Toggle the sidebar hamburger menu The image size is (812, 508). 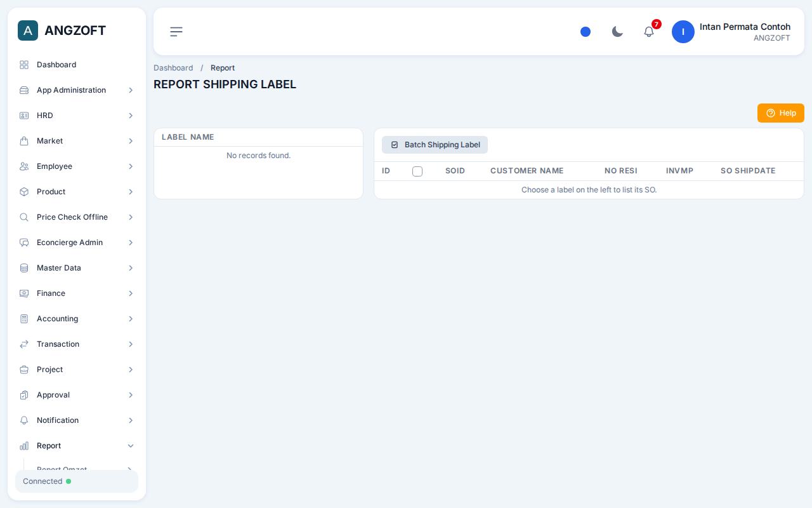(176, 32)
